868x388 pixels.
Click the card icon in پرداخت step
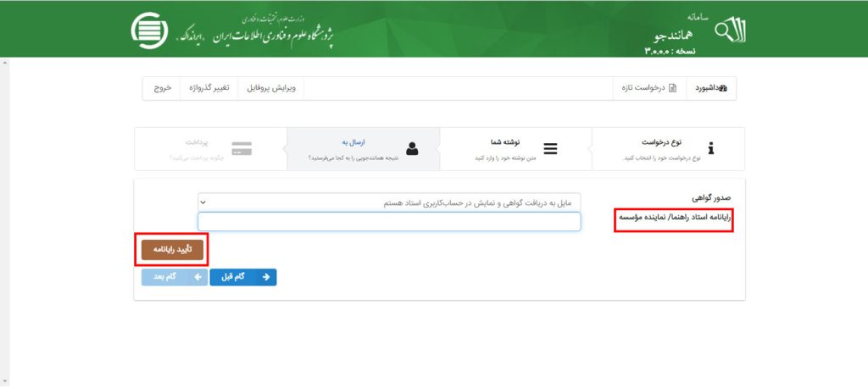click(242, 148)
